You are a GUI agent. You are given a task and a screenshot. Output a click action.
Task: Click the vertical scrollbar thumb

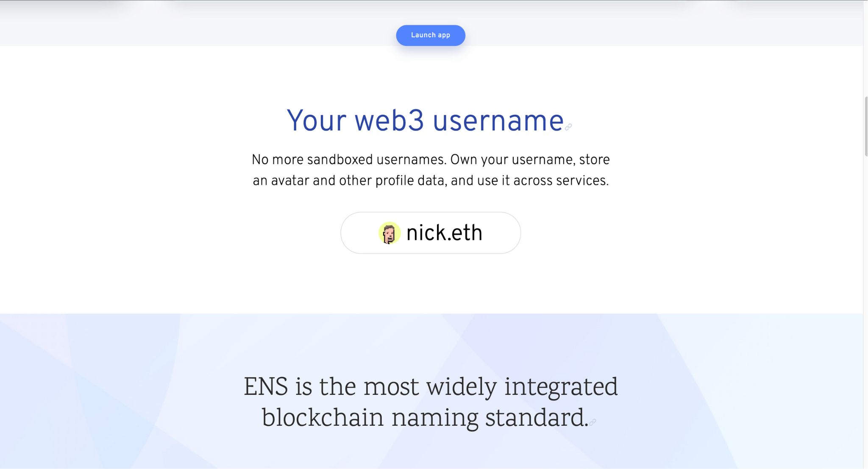865,126
